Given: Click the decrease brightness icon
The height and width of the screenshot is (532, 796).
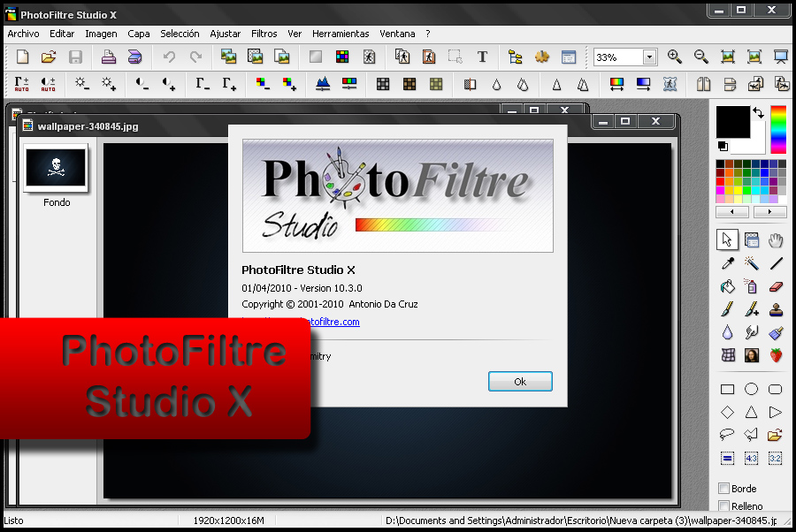Looking at the screenshot, I should pos(81,84).
